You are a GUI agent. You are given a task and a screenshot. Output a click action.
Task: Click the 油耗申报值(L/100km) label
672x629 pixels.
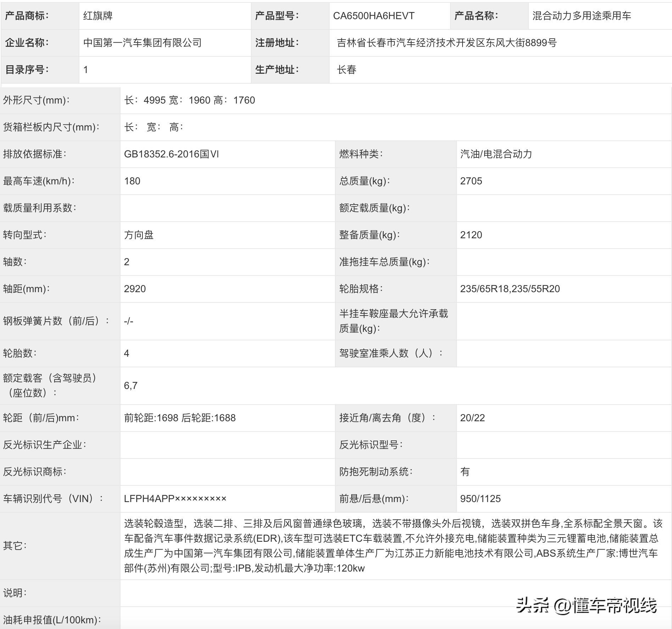pos(52,620)
